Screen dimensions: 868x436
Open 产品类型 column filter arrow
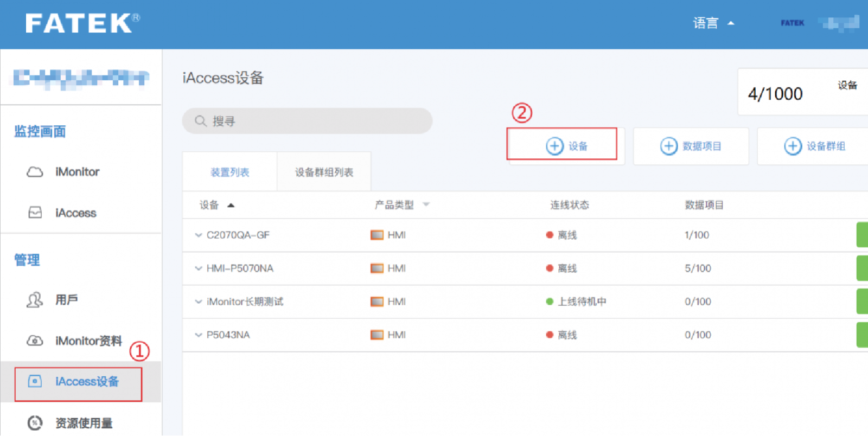426,204
